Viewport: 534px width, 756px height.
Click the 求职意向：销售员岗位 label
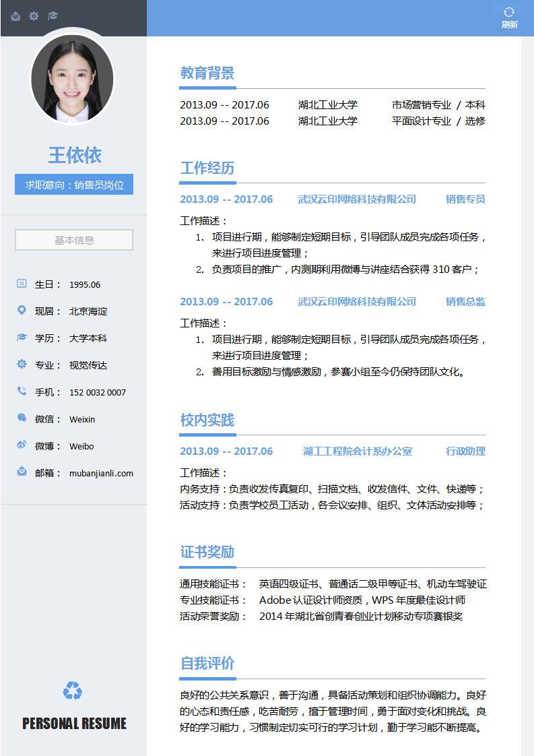[74, 184]
